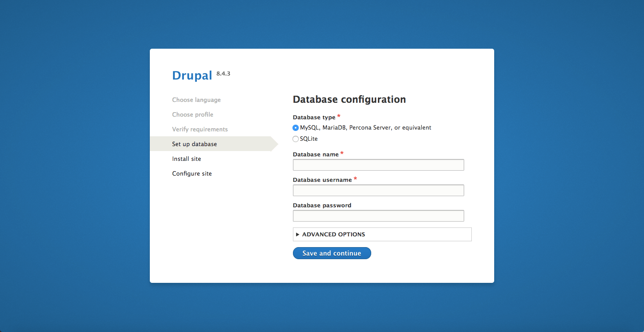Screen dimensions: 644x332
Task: Focus the Database username input field
Action: (378, 190)
